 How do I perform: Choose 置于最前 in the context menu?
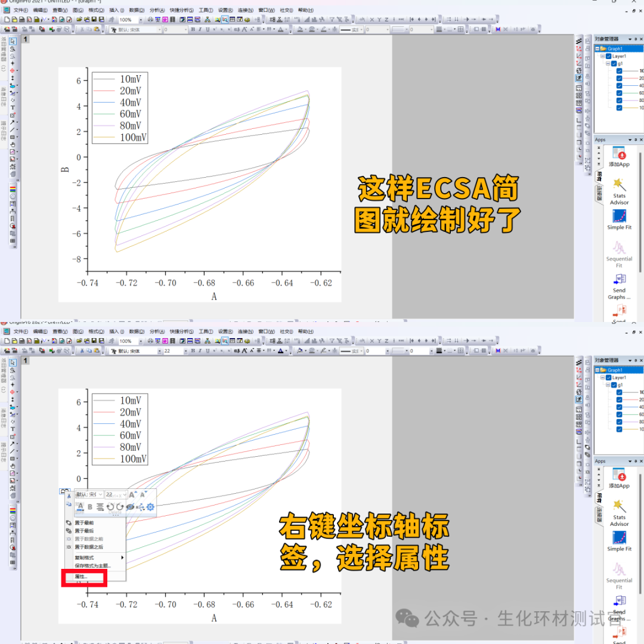[84, 523]
